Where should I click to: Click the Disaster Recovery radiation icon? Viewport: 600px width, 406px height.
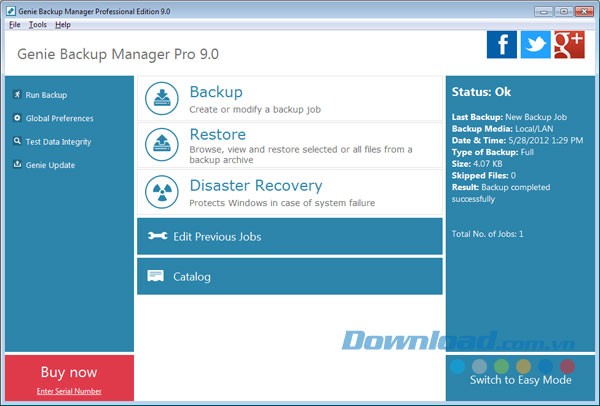[162, 192]
